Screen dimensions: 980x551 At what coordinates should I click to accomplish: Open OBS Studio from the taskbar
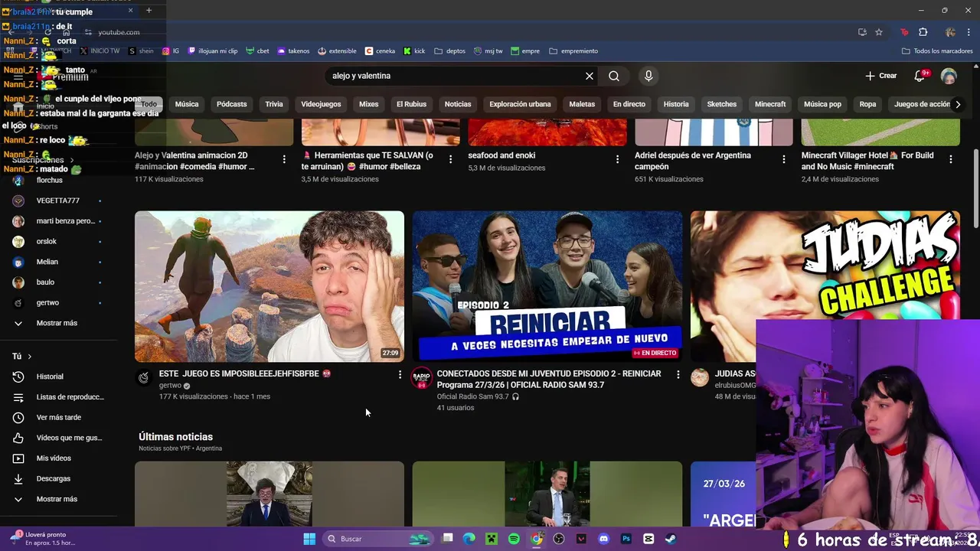point(559,539)
